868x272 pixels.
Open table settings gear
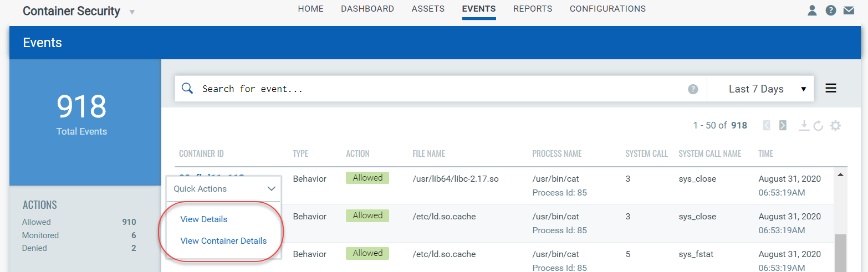835,126
